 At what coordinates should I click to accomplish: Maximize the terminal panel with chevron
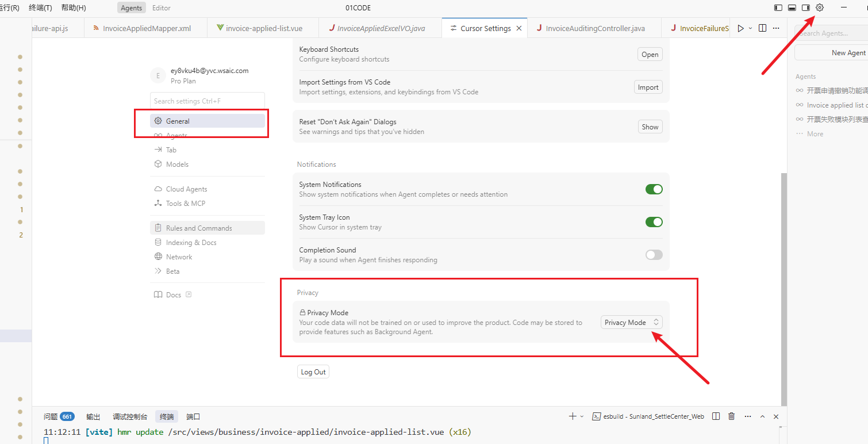pyautogui.click(x=762, y=416)
